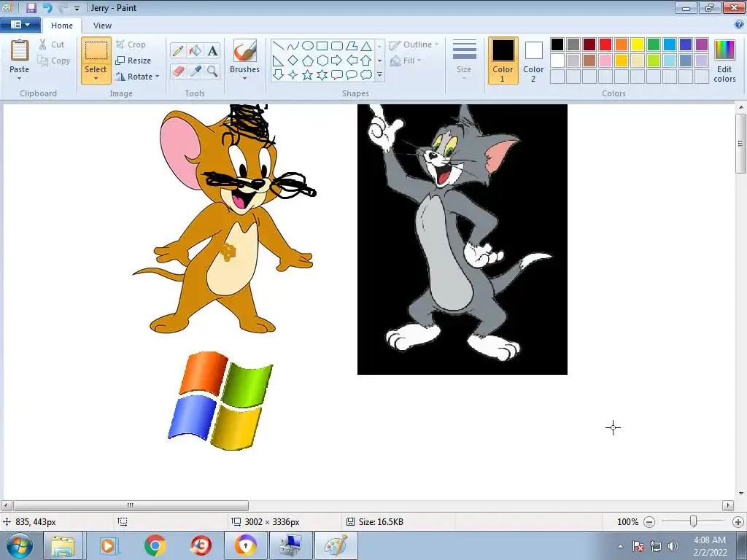The height and width of the screenshot is (560, 747).
Task: Click the Cut button
Action: click(52, 44)
